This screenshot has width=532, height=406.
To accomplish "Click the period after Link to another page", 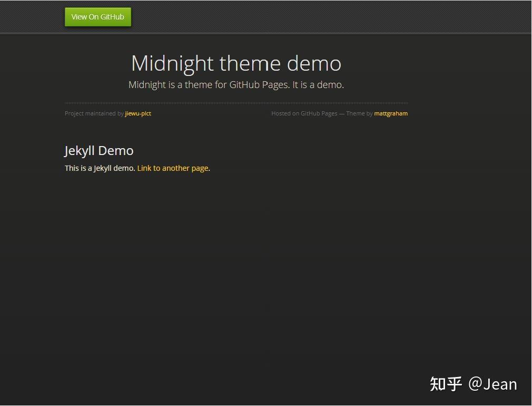I will tap(209, 168).
